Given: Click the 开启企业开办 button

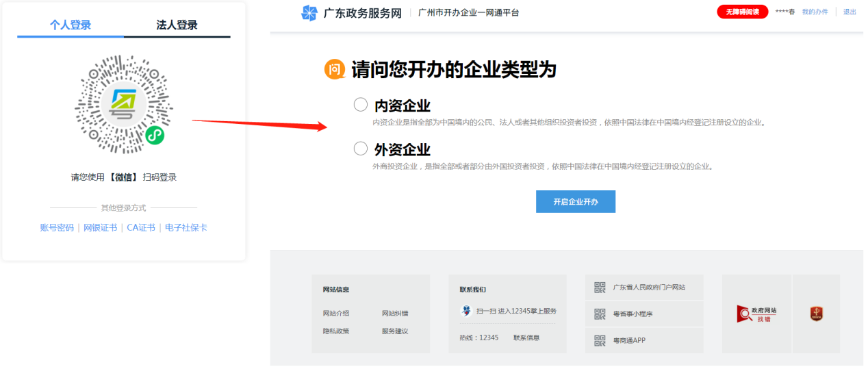Looking at the screenshot, I should (x=576, y=201).
